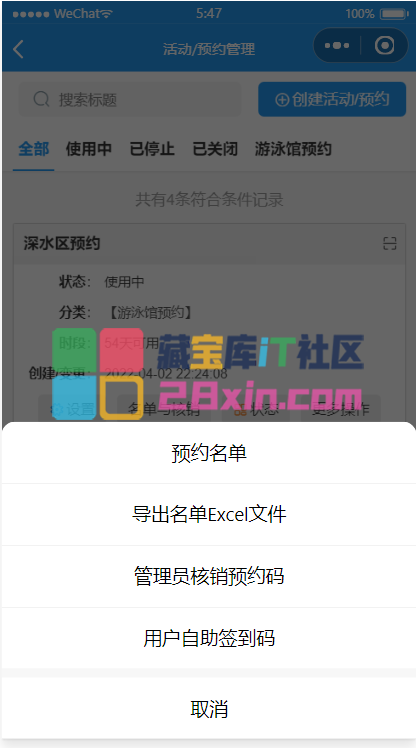Open the 已关闭 tab
416x748 pixels.
215,149
